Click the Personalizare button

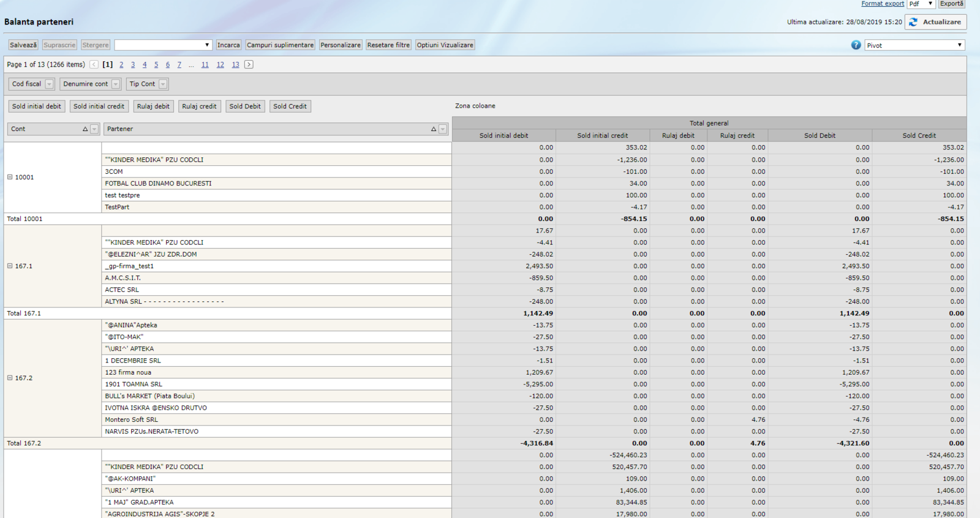pyautogui.click(x=341, y=45)
